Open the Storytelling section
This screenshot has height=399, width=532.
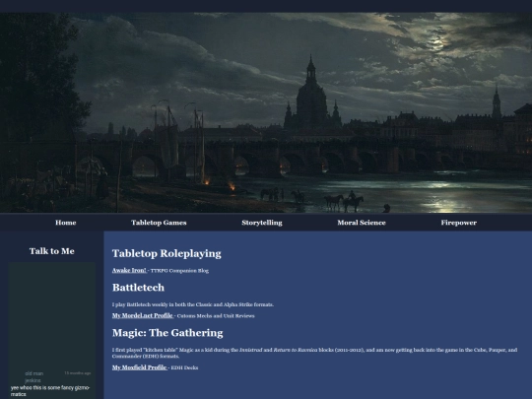tap(262, 223)
